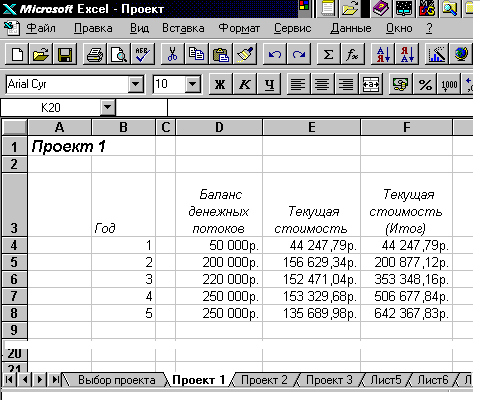Expand the K20 Name Box dropdown
Screen dimensions: 480x400
click(107, 107)
